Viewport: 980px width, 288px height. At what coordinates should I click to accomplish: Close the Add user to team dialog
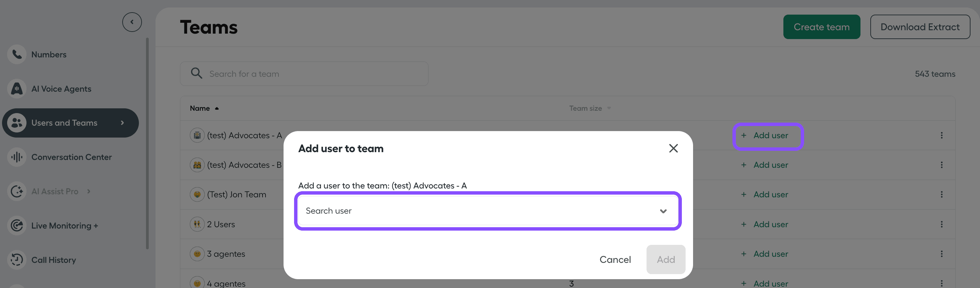point(673,148)
